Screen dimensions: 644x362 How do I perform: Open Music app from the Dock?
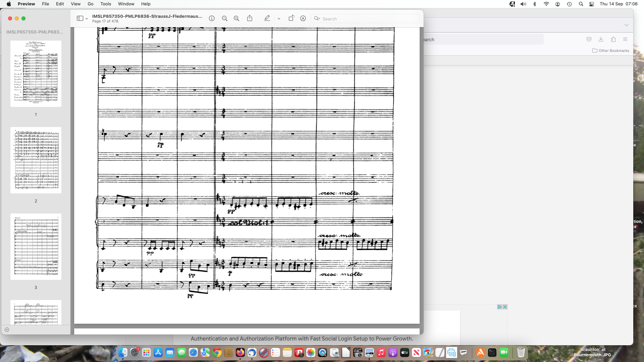[381, 353]
